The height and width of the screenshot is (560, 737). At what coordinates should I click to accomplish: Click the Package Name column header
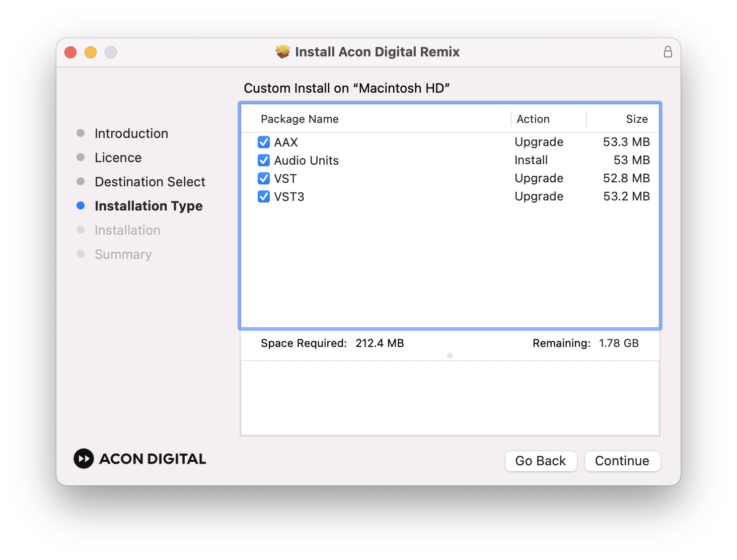(x=300, y=119)
